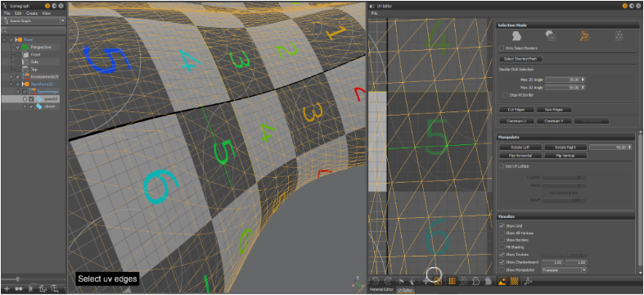Select the UV vertices selection mode icon

tap(619, 37)
